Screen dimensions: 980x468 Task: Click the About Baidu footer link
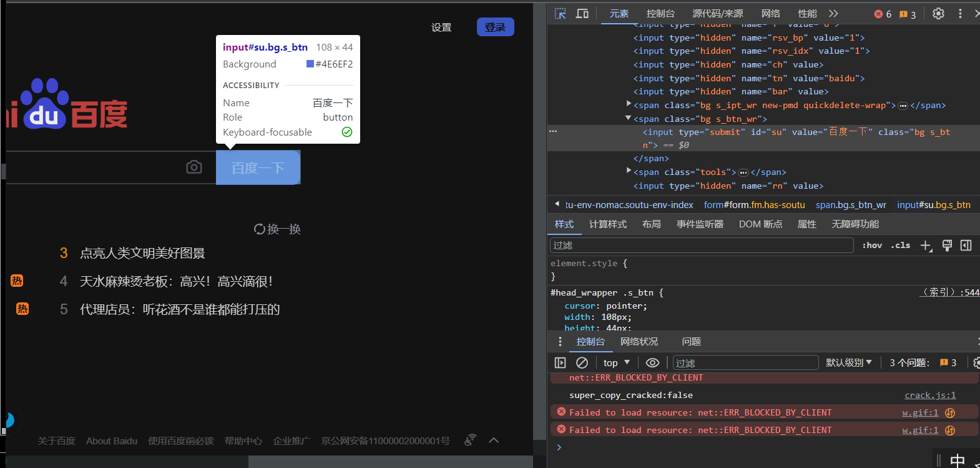coord(112,441)
